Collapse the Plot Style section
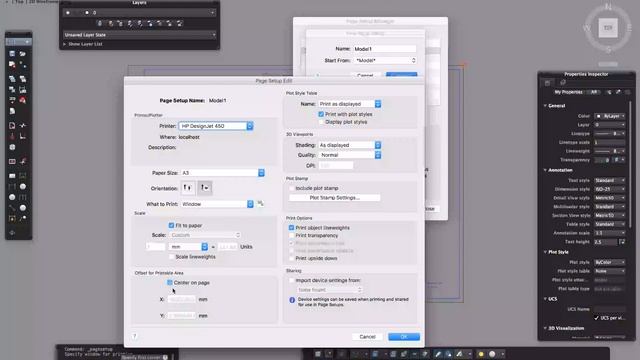Image resolution: width=640 pixels, height=360 pixels. (x=545, y=252)
